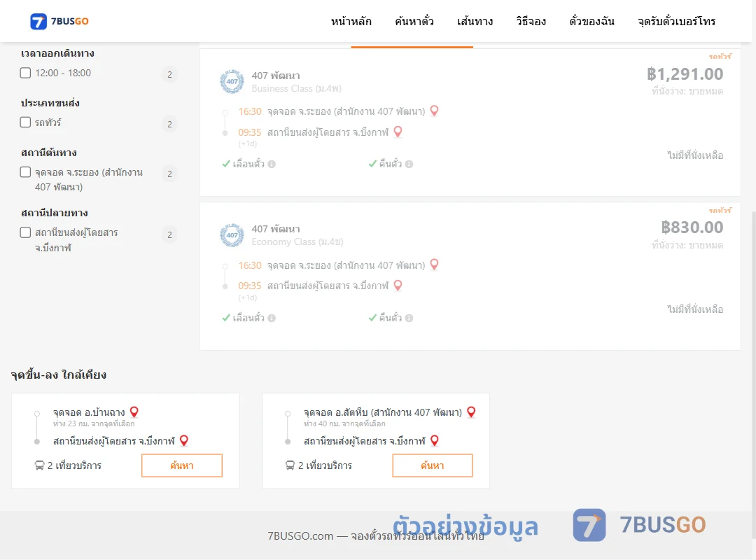Click the สถานีปลายทาง filter heading

(54, 213)
